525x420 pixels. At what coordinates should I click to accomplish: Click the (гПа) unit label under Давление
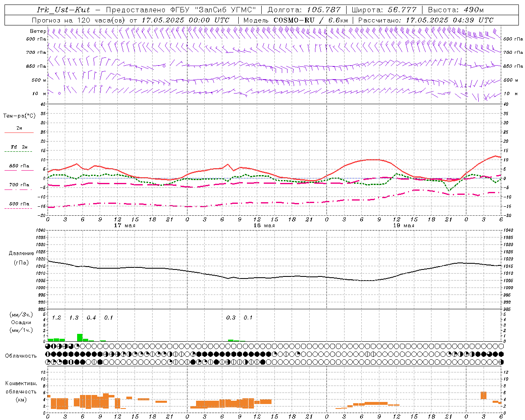[x=21, y=263]
